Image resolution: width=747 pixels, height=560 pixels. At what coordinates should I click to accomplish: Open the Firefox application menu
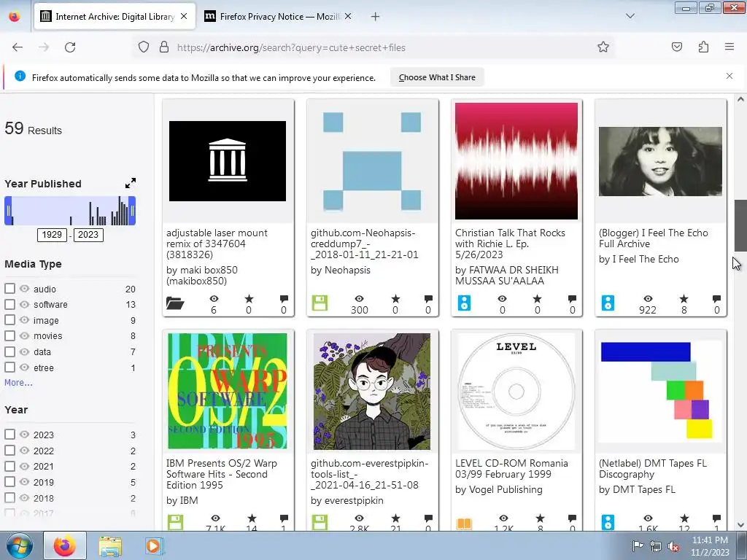(x=729, y=47)
